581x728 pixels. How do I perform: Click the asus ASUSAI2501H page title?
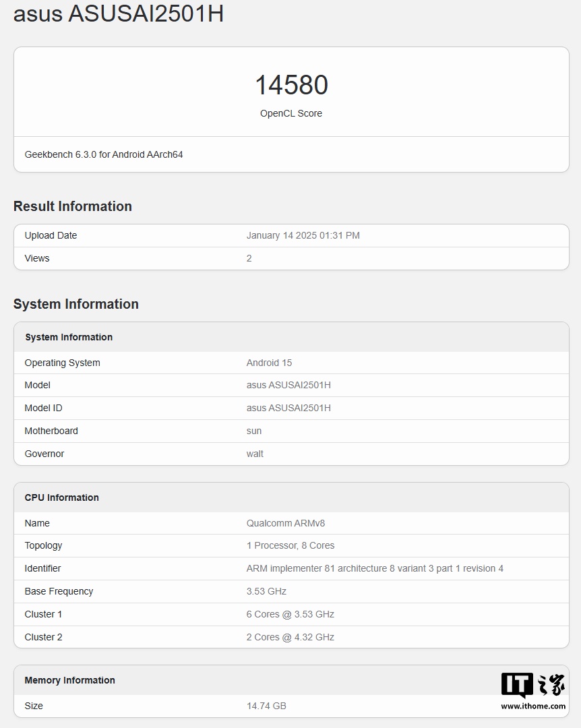[119, 13]
